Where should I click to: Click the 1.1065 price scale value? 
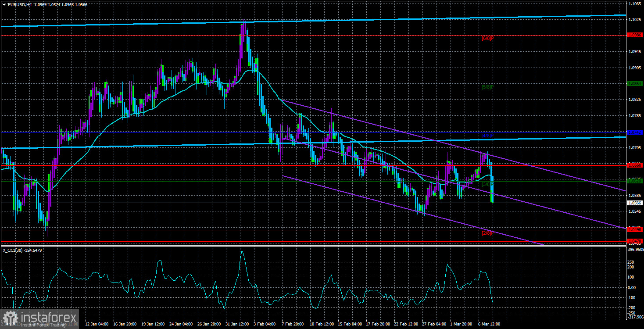(x=635, y=4)
